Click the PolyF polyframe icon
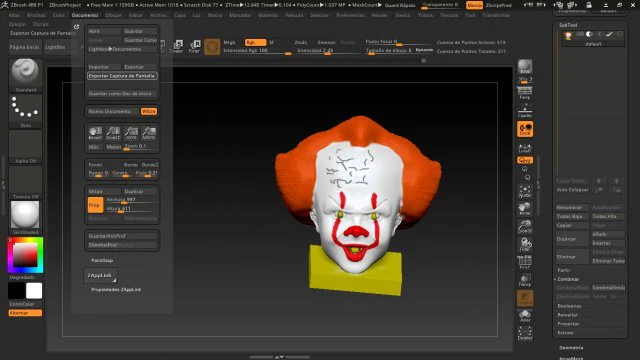Viewport: 640px width, 360px height. (x=525, y=262)
